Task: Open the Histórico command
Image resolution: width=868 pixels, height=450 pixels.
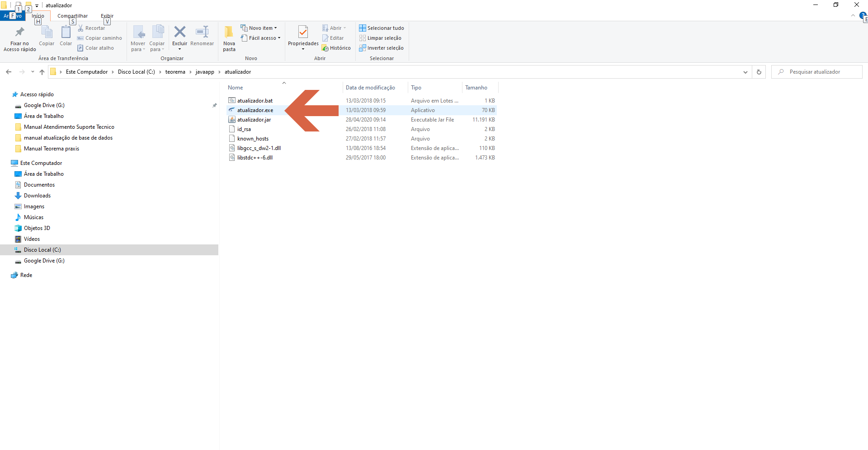Action: pos(336,48)
